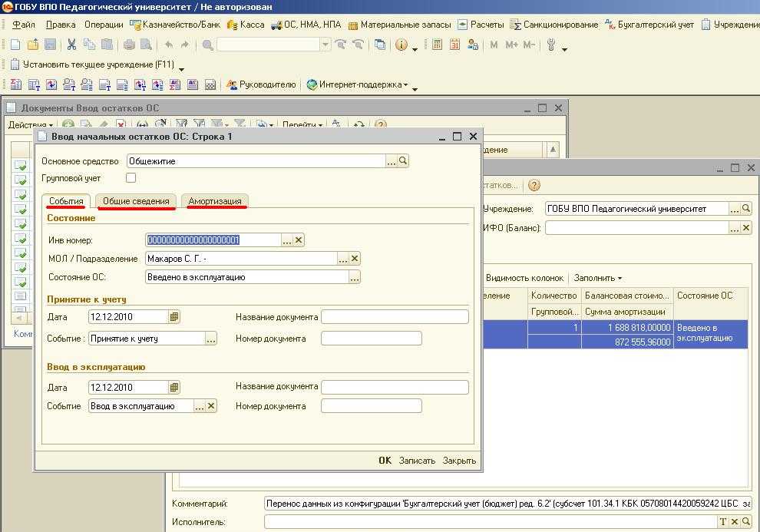The width and height of the screenshot is (760, 532).
Task: Click the magnifier beside Основное средство field
Action: click(403, 161)
